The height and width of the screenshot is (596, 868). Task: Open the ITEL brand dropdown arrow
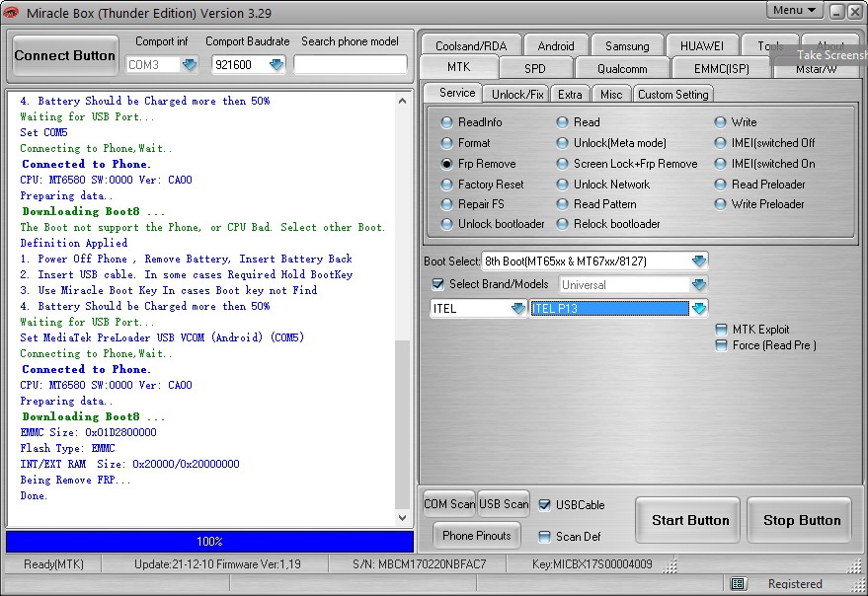pyautogui.click(x=518, y=308)
